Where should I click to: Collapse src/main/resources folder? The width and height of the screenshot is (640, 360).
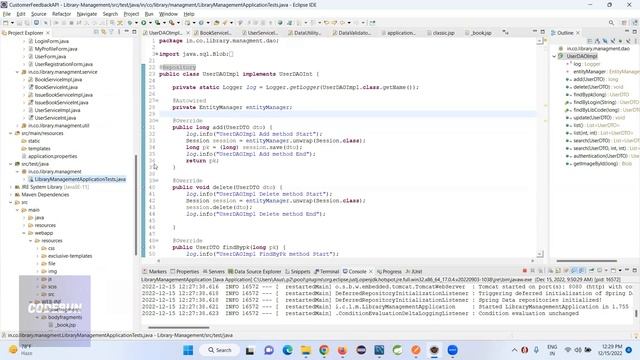[11, 133]
